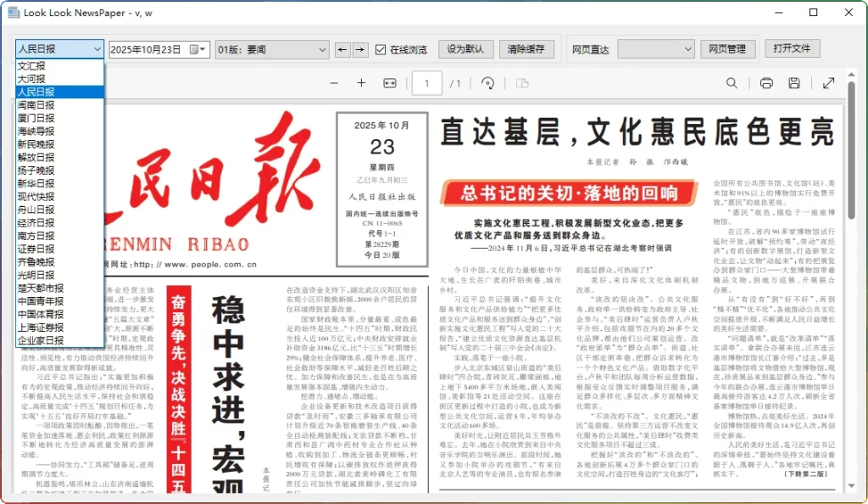Click the fit-to-width icon
The height and width of the screenshot is (504, 868).
point(390,83)
